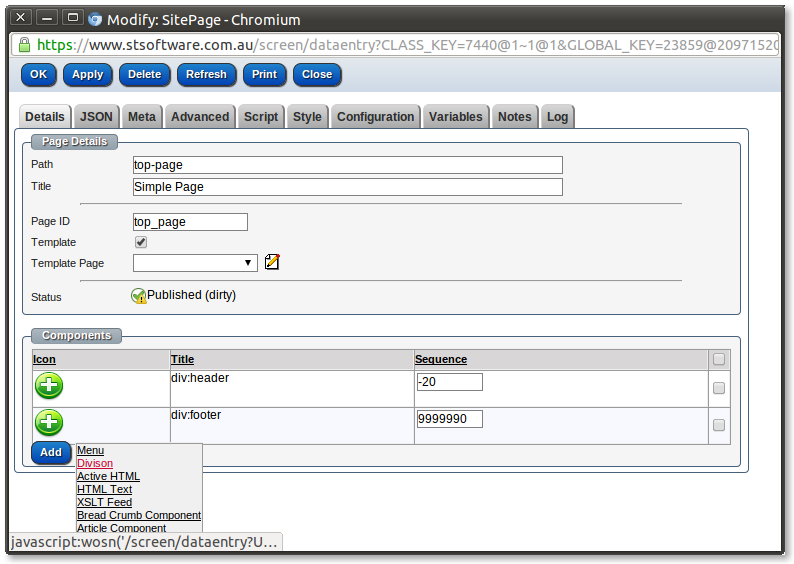Toggle the Template checkbox
Viewport: 794px width, 564px height.
pyautogui.click(x=141, y=242)
